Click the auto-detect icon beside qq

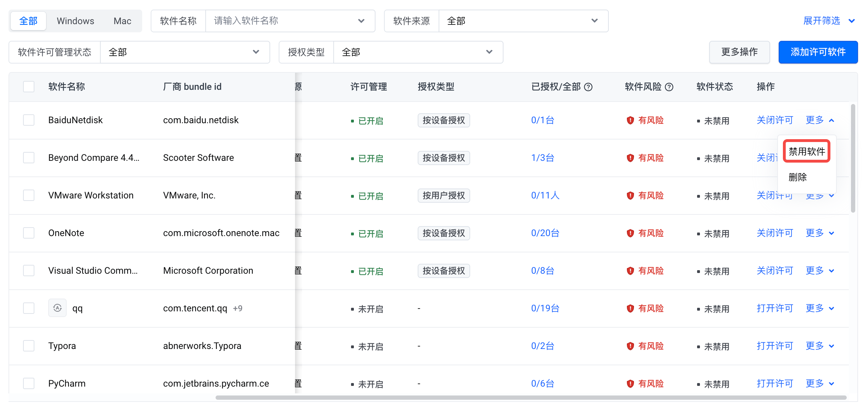pyautogui.click(x=57, y=308)
